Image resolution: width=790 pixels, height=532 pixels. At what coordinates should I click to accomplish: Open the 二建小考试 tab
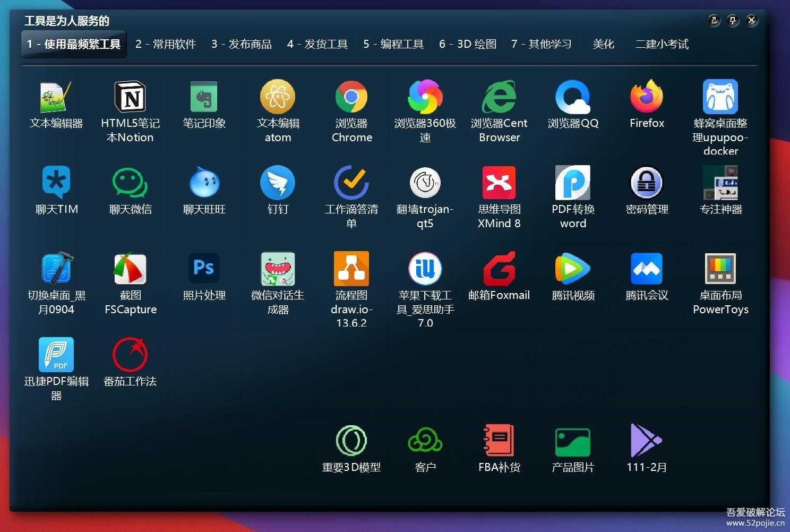[662, 44]
